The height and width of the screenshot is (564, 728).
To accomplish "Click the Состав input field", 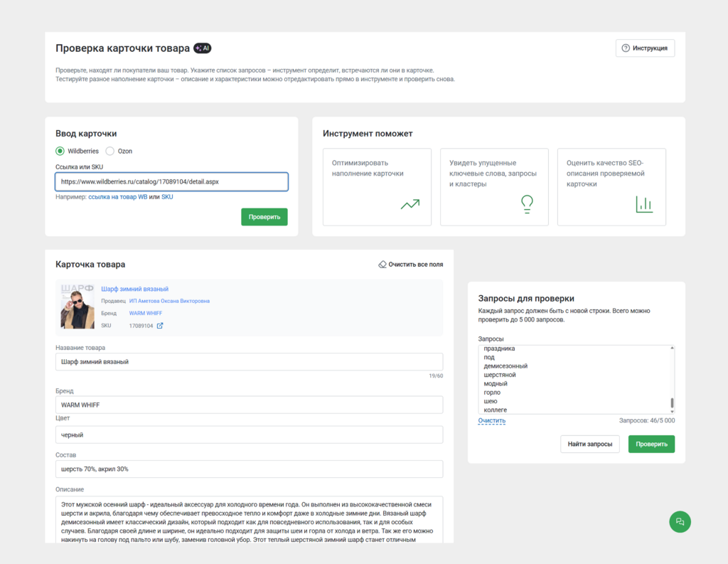I will tap(249, 469).
